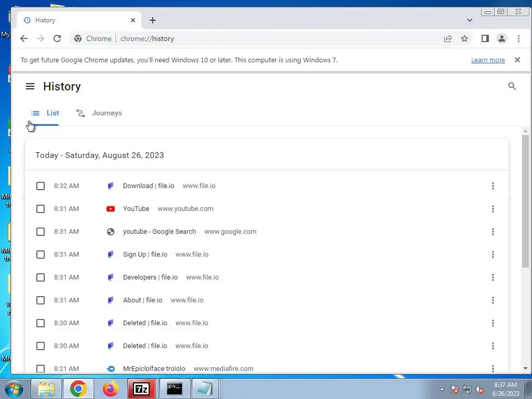Open actions menu for YouTube entry
Screen dimensions: 532x399
pyautogui.click(x=493, y=209)
